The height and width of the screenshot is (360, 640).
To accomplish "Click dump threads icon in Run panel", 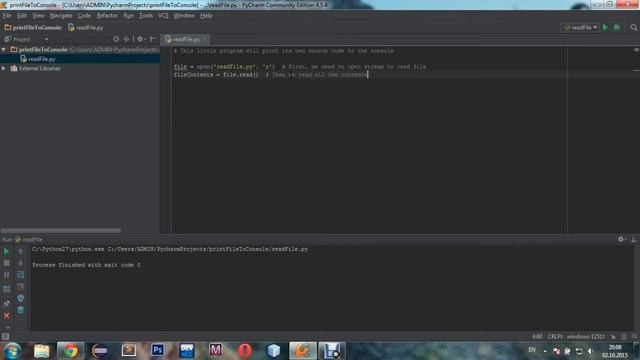I will (6, 289).
